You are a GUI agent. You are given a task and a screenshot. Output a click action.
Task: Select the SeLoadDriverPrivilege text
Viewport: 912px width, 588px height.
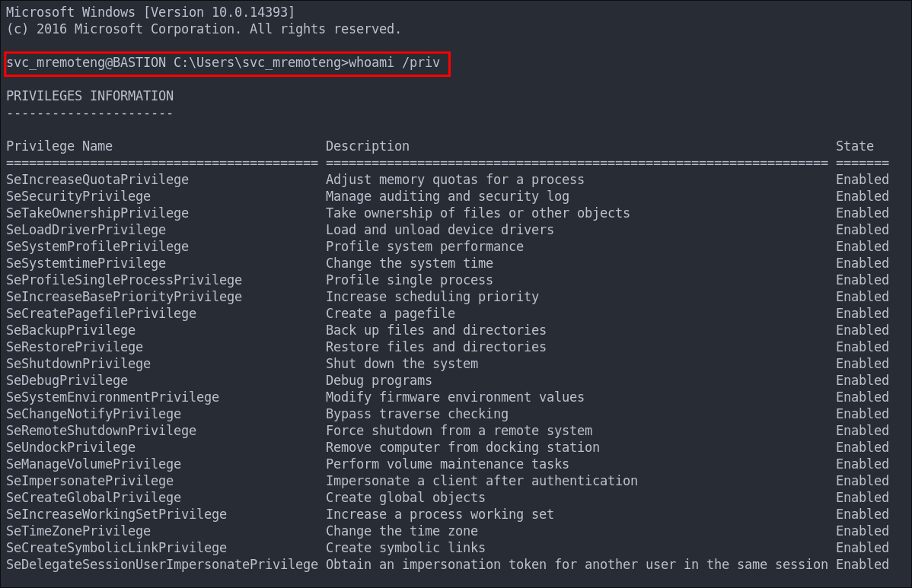(86, 230)
